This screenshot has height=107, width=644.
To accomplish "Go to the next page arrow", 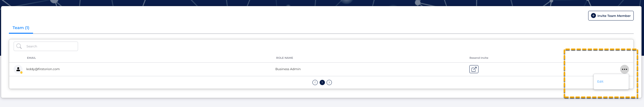I will pyautogui.click(x=329, y=82).
